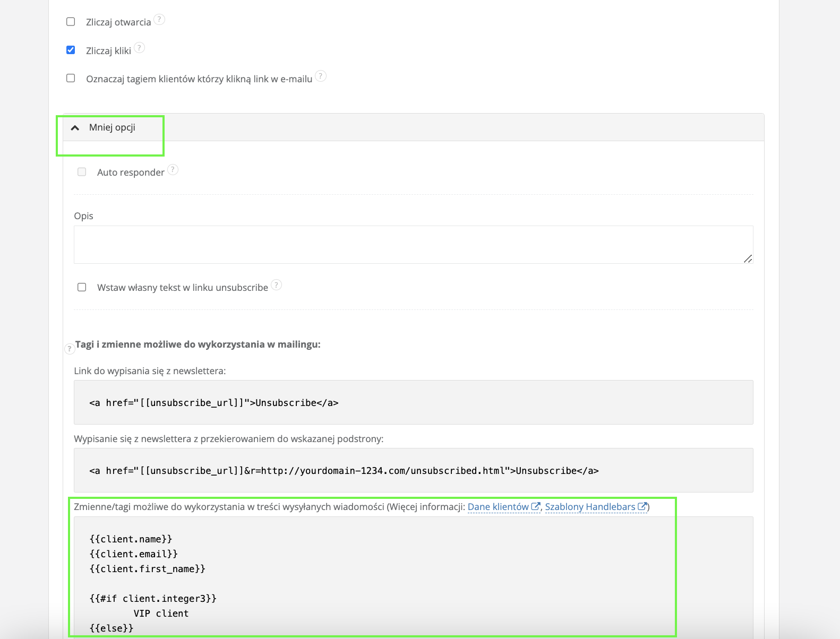
Task: Focus the Opis text area
Action: [x=413, y=245]
